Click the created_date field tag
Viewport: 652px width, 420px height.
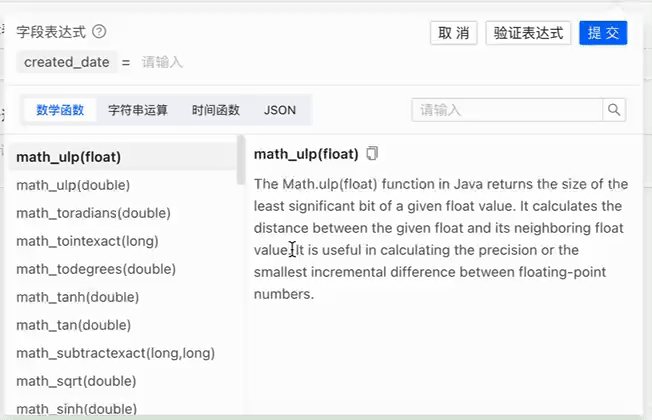67,62
